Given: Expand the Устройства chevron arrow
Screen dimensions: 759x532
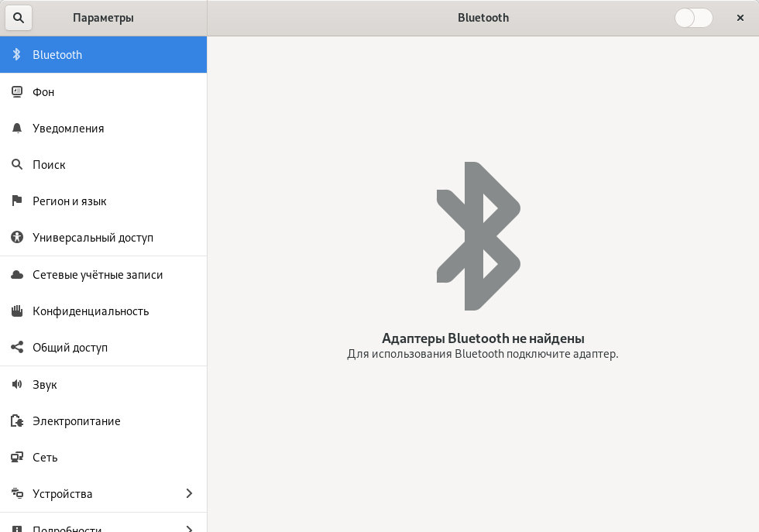Looking at the screenshot, I should [189, 494].
